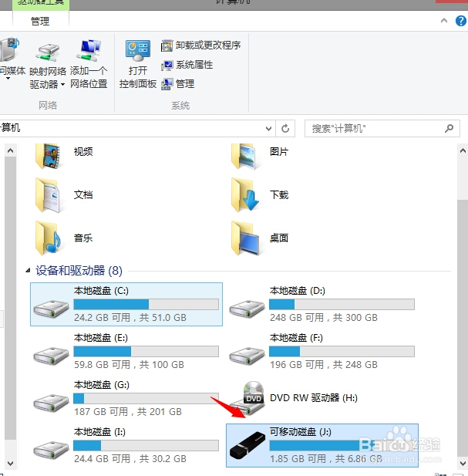468x476 pixels.
Task: Click the 可移动磁盘 (J:) label
Action: point(300,432)
